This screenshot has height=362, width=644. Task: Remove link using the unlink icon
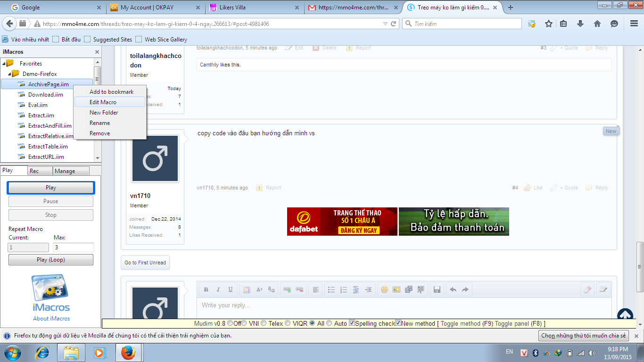tap(299, 289)
